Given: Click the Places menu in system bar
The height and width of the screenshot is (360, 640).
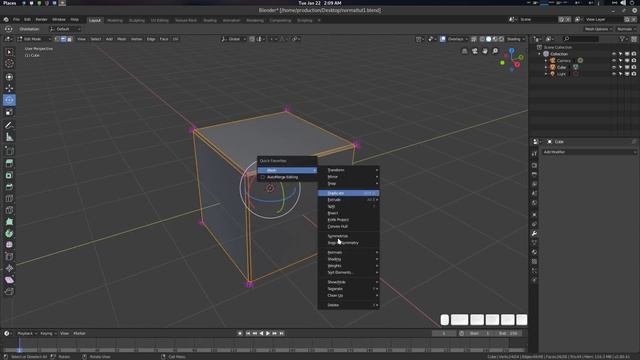Looking at the screenshot, I should pos(9,3).
